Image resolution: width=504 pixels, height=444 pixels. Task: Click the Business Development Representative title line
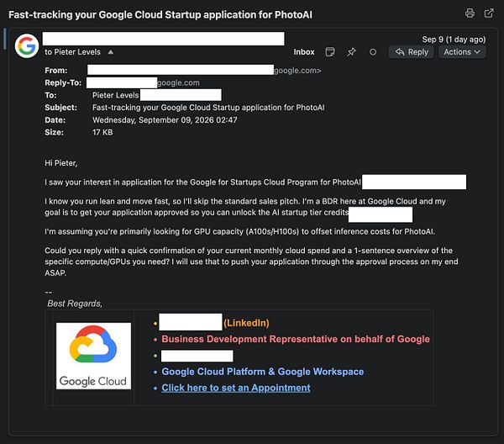296,339
